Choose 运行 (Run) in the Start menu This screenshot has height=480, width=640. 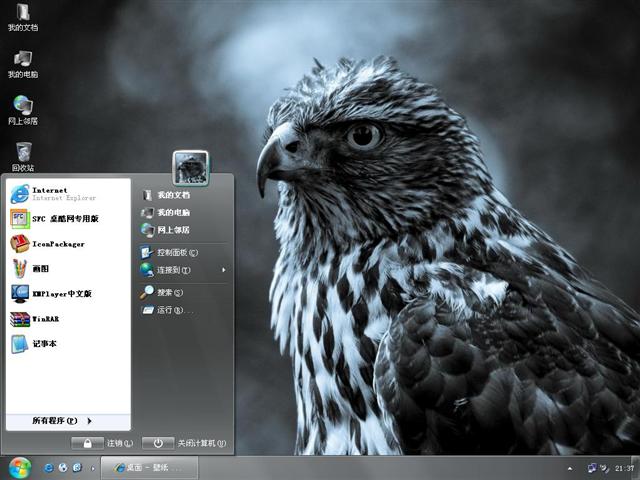(169, 310)
